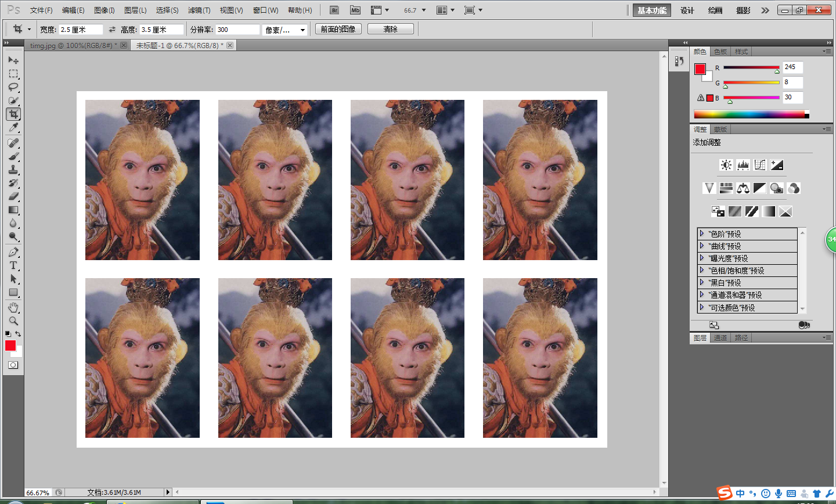This screenshot has height=504, width=836.
Task: Open Mini Bridge with the Mb icon
Action: pyautogui.click(x=355, y=10)
